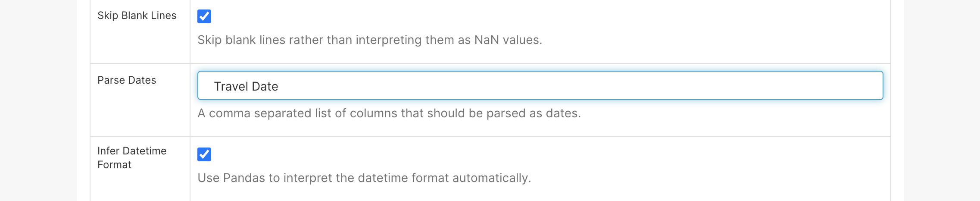Click the NaN values help text
The image size is (980, 201).
coord(369,40)
